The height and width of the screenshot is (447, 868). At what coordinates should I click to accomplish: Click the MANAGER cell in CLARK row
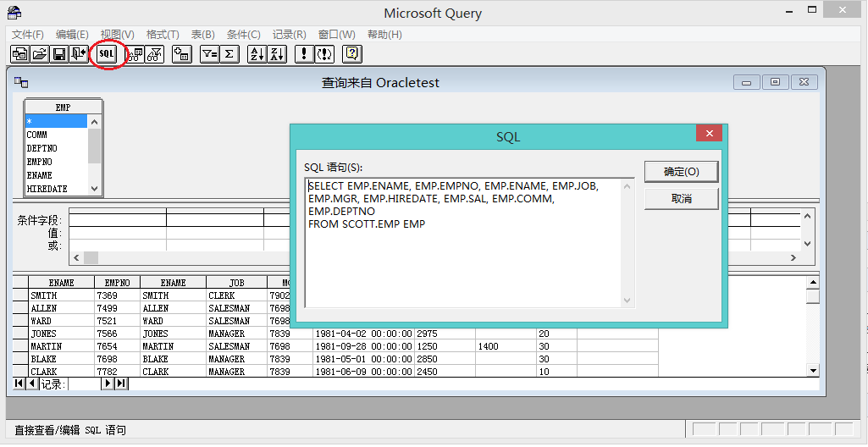[x=237, y=372]
